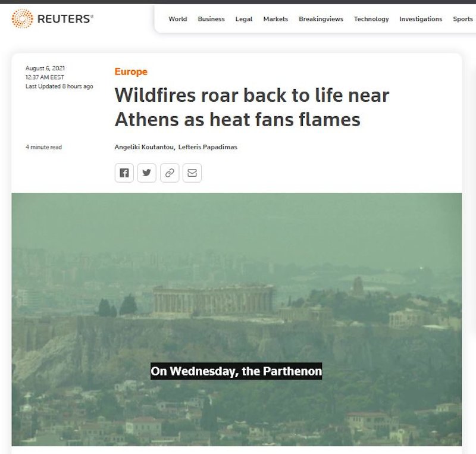
Task: Share the article on Twitter
Action: [146, 173]
